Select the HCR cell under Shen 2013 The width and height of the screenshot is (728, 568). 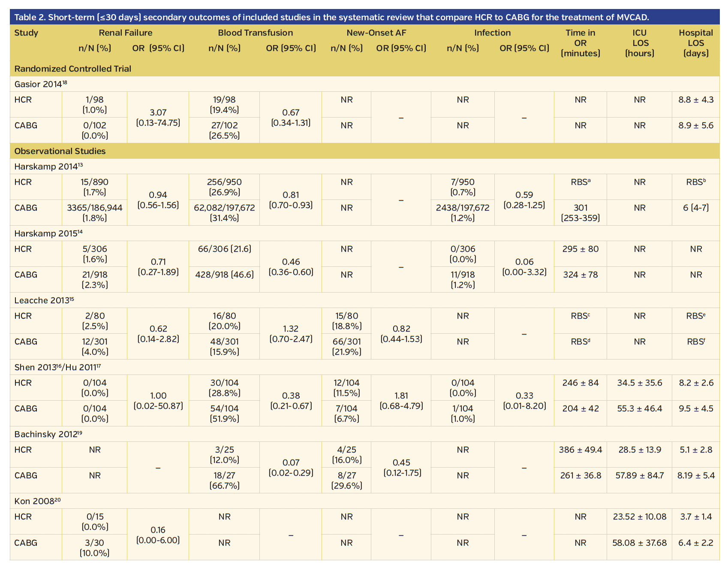coord(24,383)
